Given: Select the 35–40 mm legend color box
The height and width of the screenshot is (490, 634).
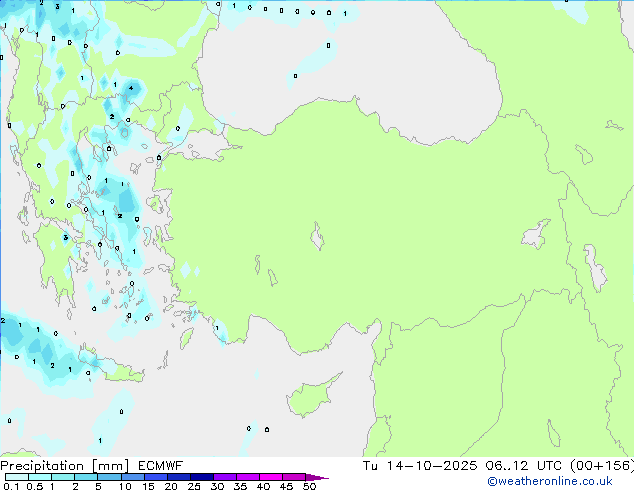Looking at the screenshot, I should click(x=247, y=477).
